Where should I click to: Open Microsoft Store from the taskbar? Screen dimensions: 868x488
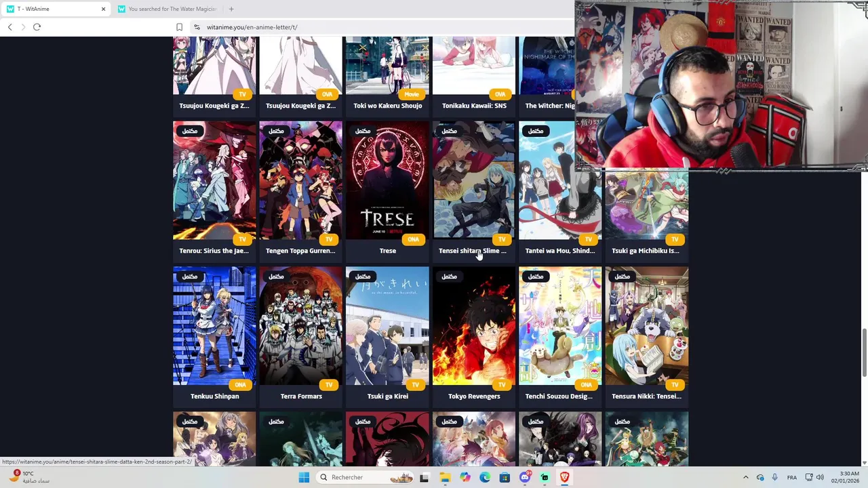[505, 477]
